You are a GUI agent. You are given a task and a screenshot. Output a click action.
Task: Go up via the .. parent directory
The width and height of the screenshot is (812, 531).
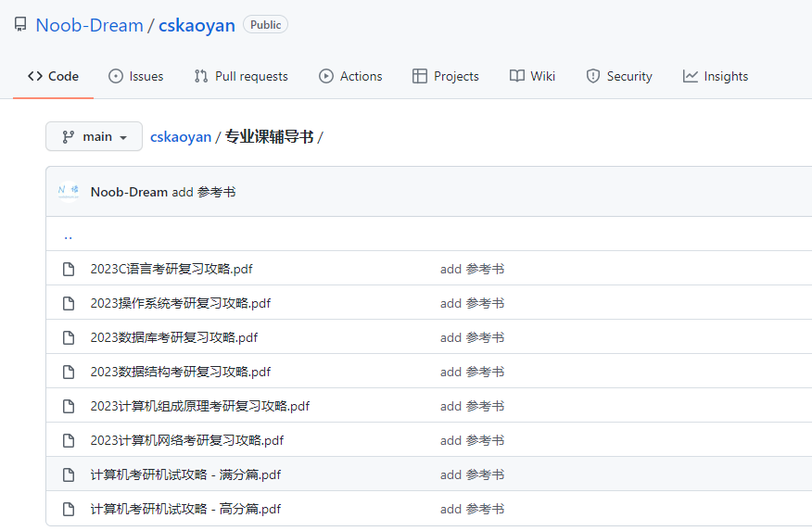coord(68,236)
